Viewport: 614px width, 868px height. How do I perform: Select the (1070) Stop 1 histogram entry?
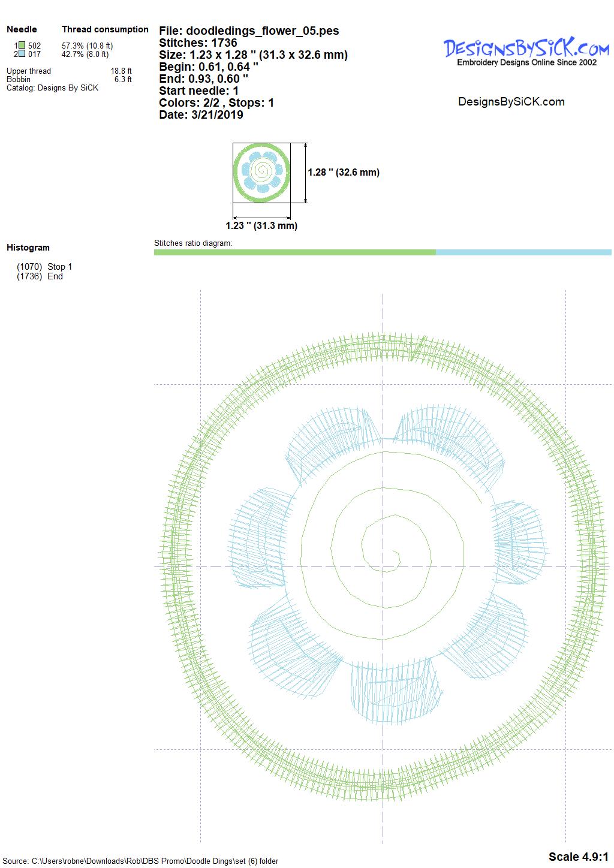pyautogui.click(x=44, y=267)
